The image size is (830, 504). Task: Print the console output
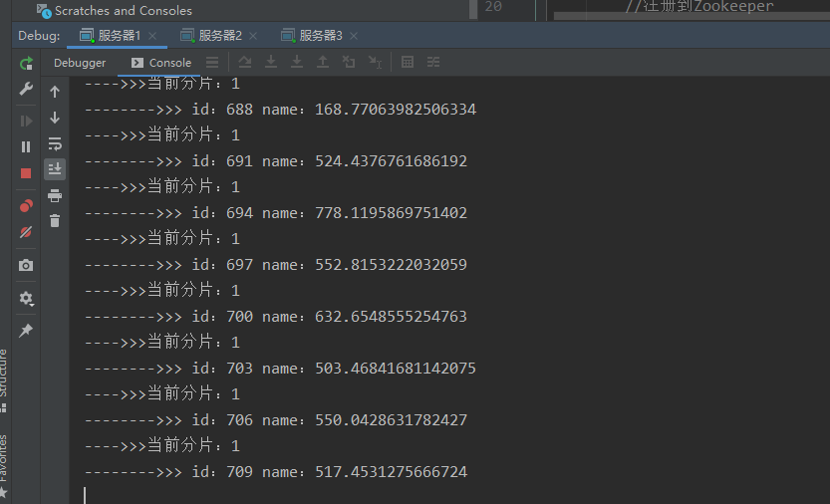[x=55, y=195]
